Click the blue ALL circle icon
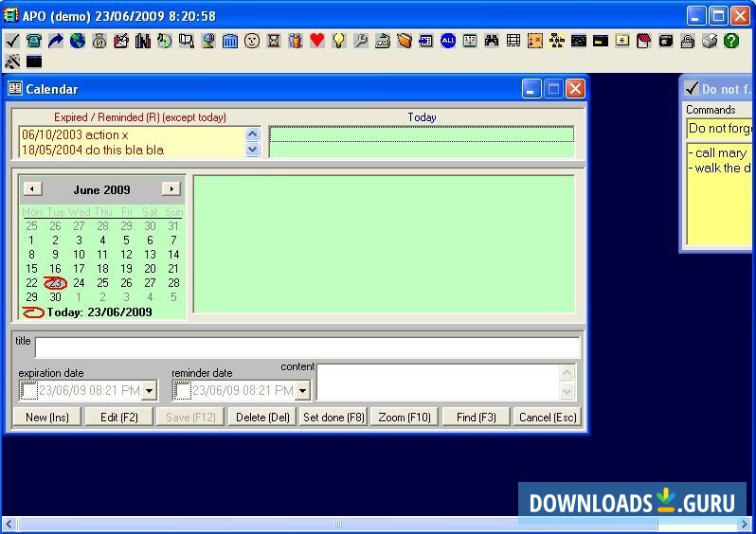Screen dimensions: 756x534 pyautogui.click(x=448, y=41)
